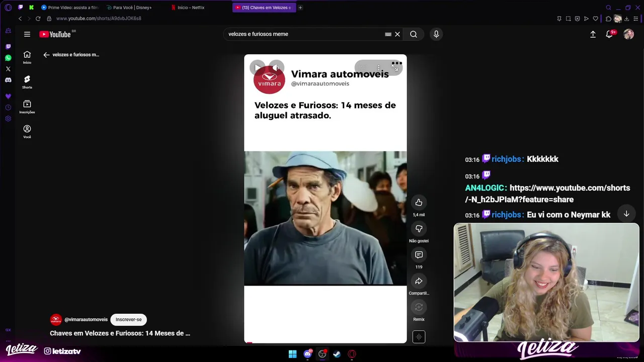View site security padlock info
644x362 pixels.
coord(49,19)
